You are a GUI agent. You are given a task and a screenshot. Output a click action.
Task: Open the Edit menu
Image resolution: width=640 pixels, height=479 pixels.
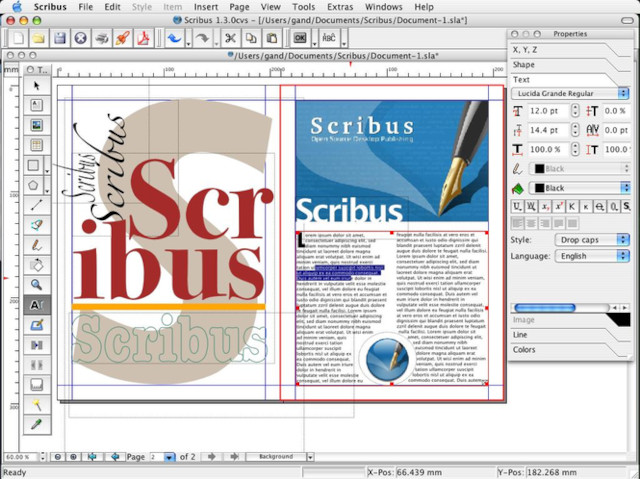tap(112, 7)
